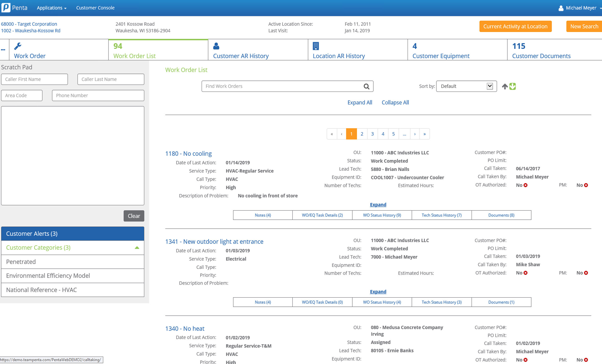Screen dimensions: 602x364
Task: Open the Applications dropdown menu
Action: [51, 8]
